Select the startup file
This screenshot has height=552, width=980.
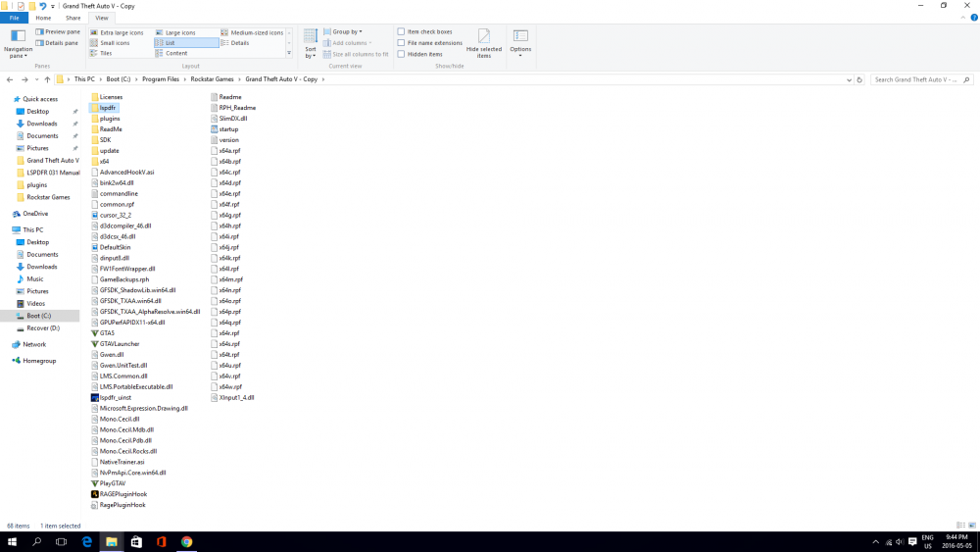[224, 129]
